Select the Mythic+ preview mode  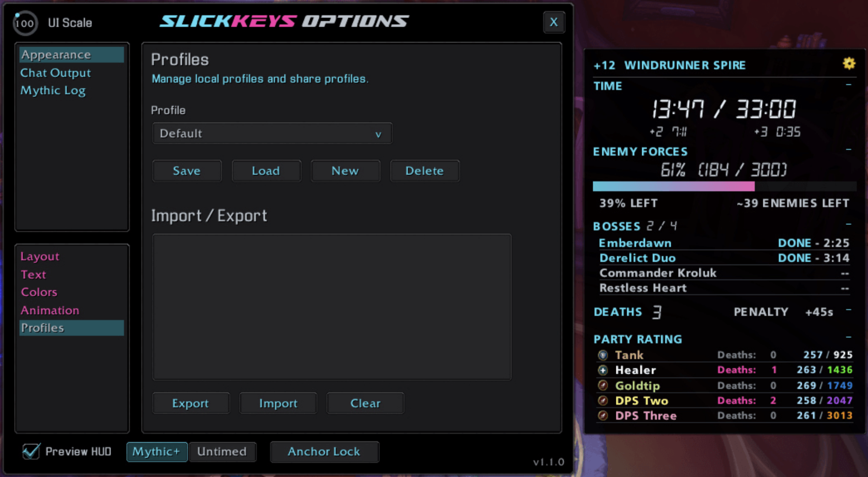coord(157,452)
